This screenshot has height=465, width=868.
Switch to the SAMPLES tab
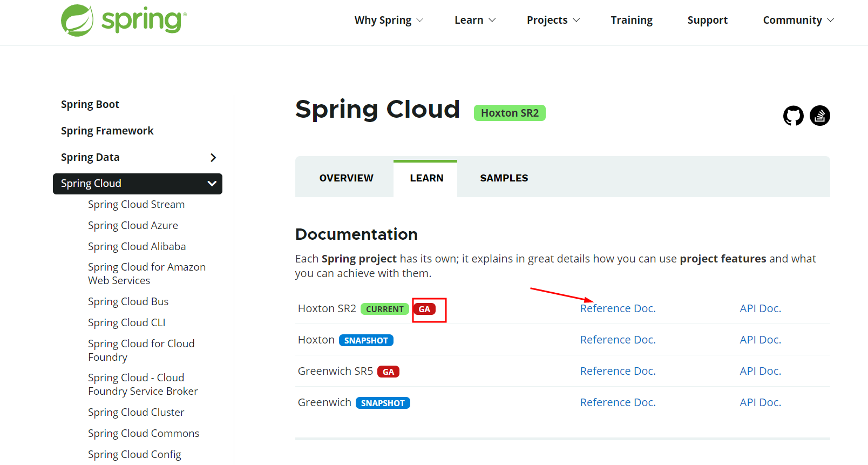click(x=504, y=178)
